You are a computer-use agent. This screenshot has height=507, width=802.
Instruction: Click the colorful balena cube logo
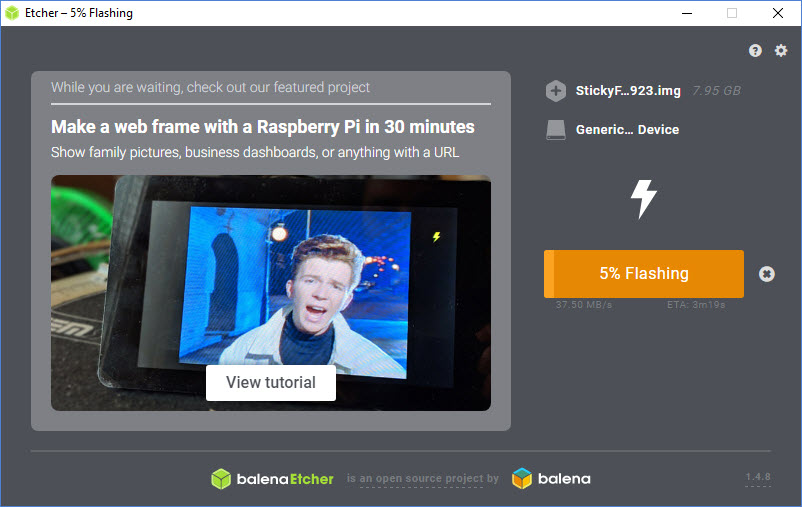[x=522, y=479]
